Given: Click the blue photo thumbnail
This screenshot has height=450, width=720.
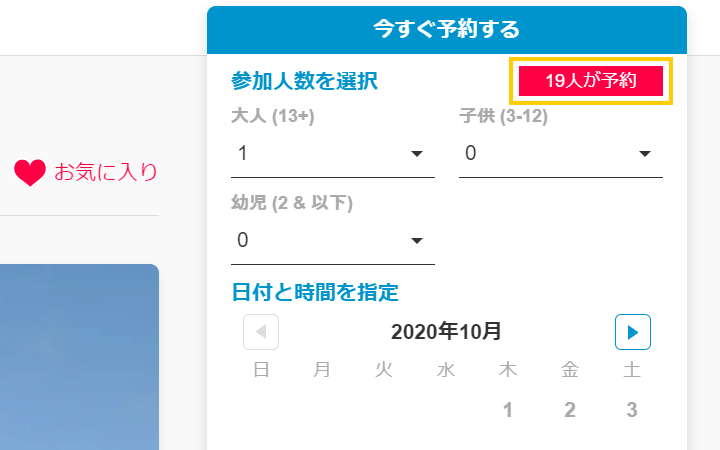Looking at the screenshot, I should 79,357.
